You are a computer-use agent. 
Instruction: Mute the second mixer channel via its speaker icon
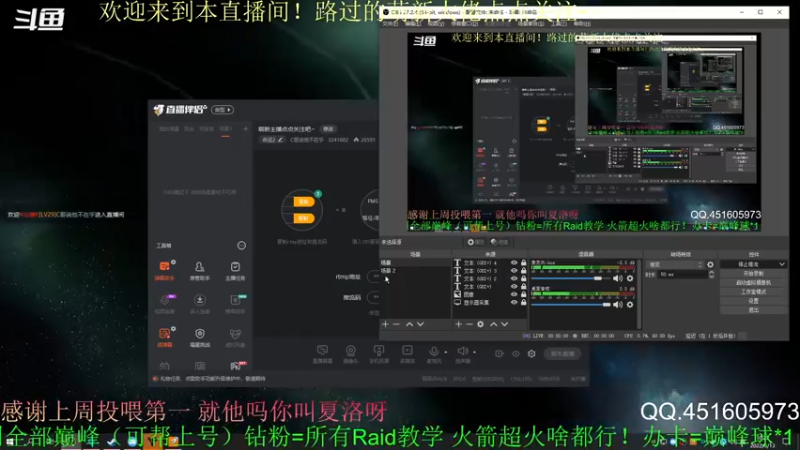tap(617, 305)
